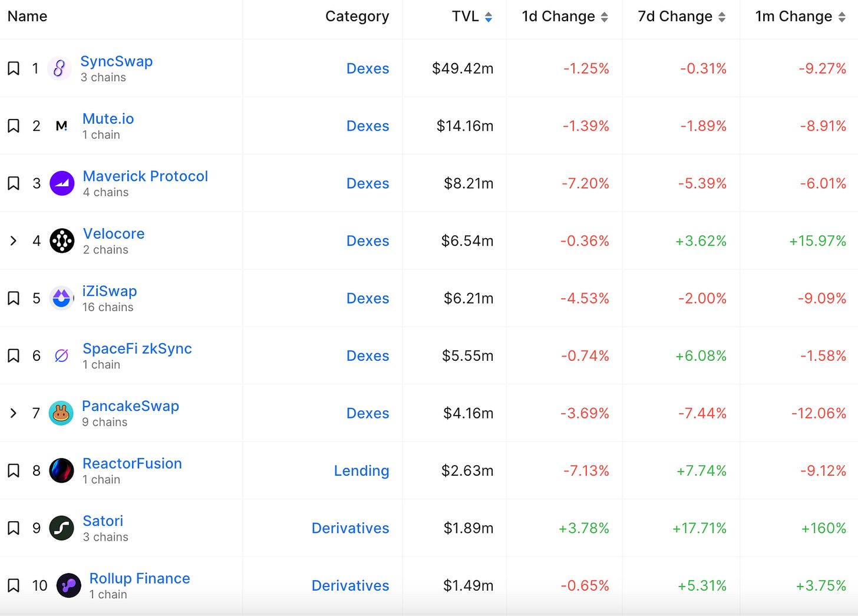858x616 pixels.
Task: Expand the PancakeSwap row chevron
Action: 14,413
